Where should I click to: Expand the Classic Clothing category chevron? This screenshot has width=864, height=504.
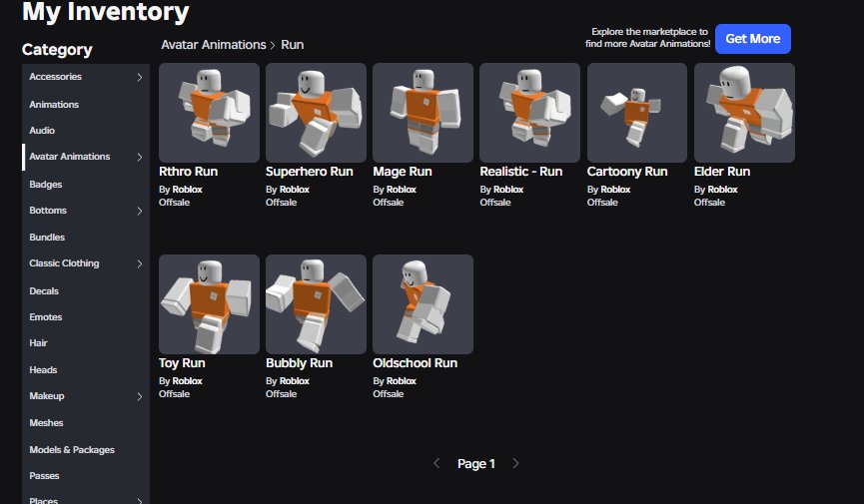(140, 263)
